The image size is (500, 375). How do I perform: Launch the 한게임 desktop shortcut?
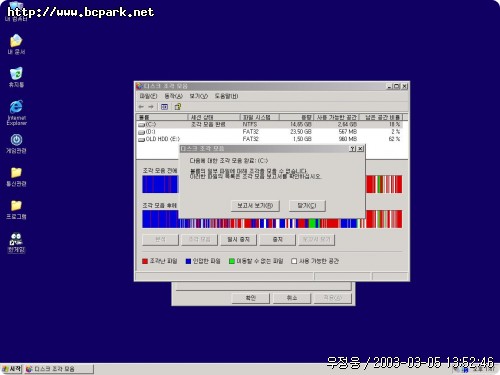pos(16,243)
